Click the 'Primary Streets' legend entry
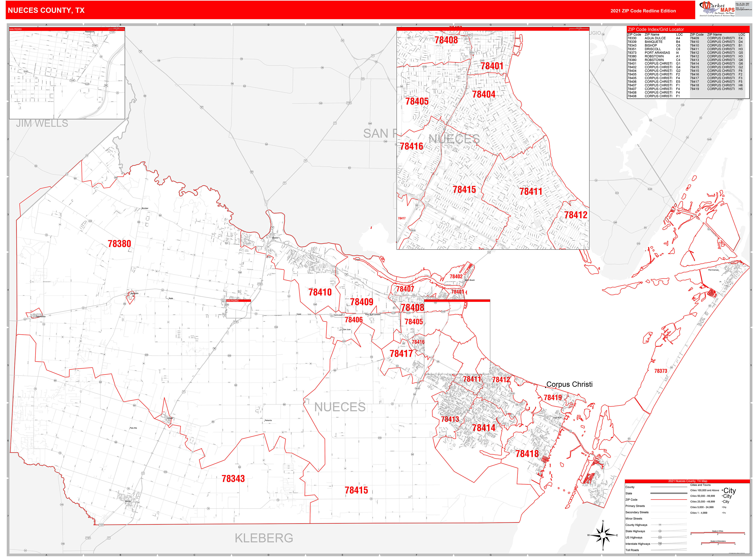Viewport: 756px width, 557px height. [x=635, y=506]
